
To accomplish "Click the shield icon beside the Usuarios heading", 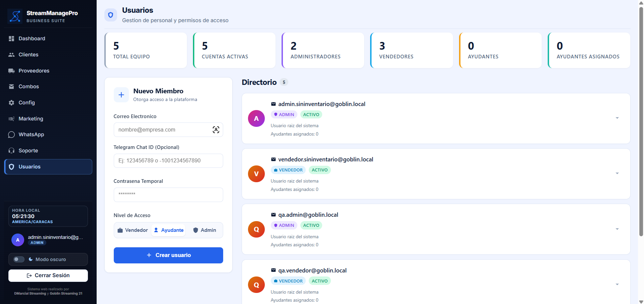I will (111, 15).
